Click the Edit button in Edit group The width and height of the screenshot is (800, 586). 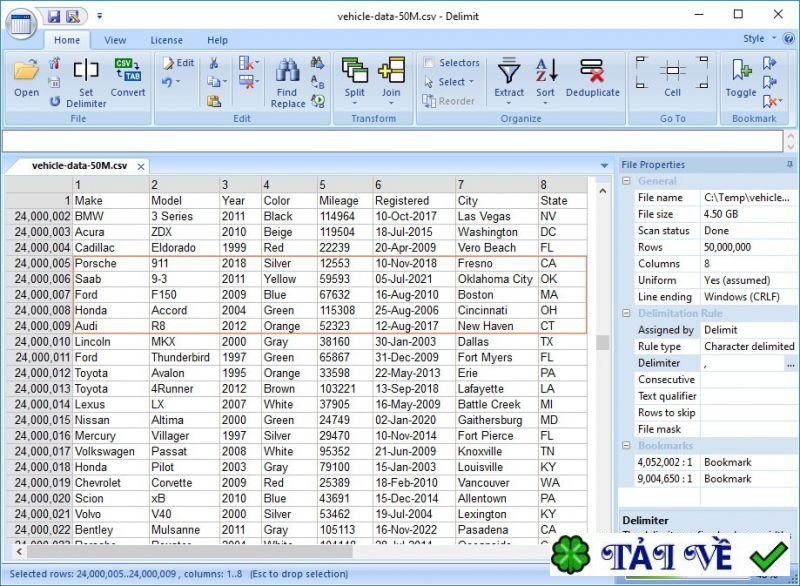click(x=177, y=62)
